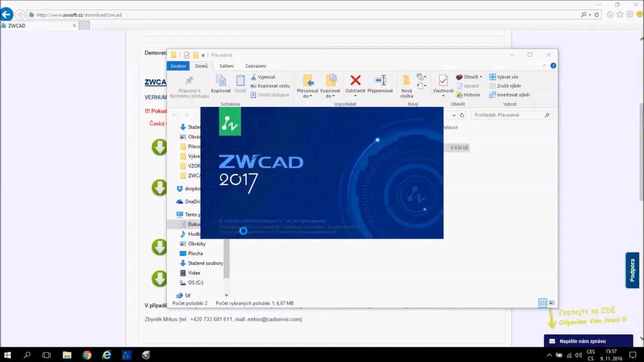
Task: Collapse the Explorer ribbon chevron
Action: [x=544, y=66]
